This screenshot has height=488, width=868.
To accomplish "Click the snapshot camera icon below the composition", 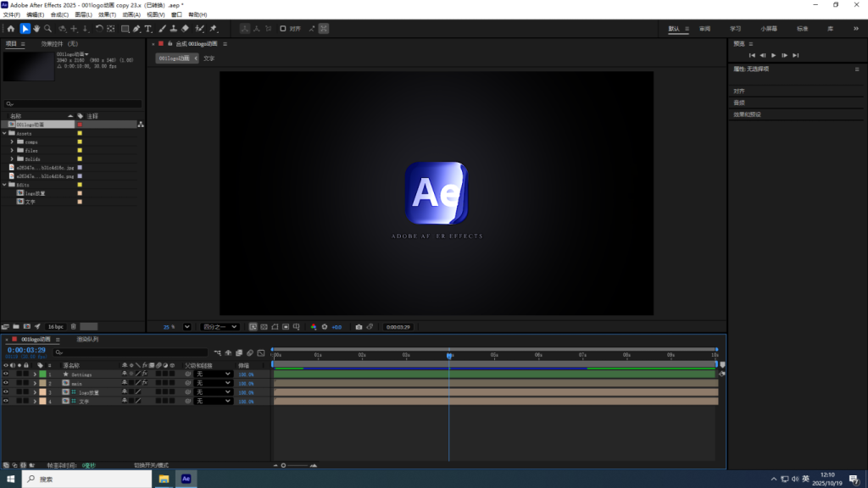I will 358,327.
